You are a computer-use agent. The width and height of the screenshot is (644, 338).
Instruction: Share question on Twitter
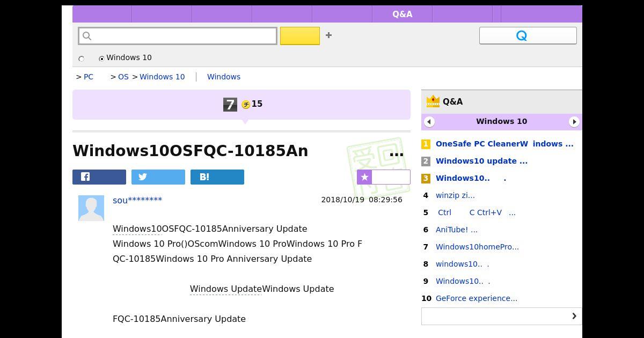click(x=158, y=177)
